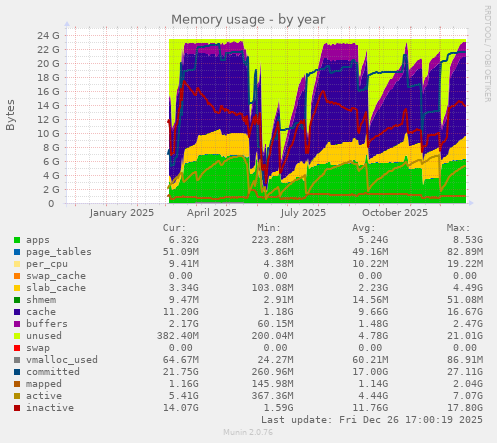Viewport: 497px width, 443px height.
Task: Select the 'shmem' legend label
Action: (41, 300)
